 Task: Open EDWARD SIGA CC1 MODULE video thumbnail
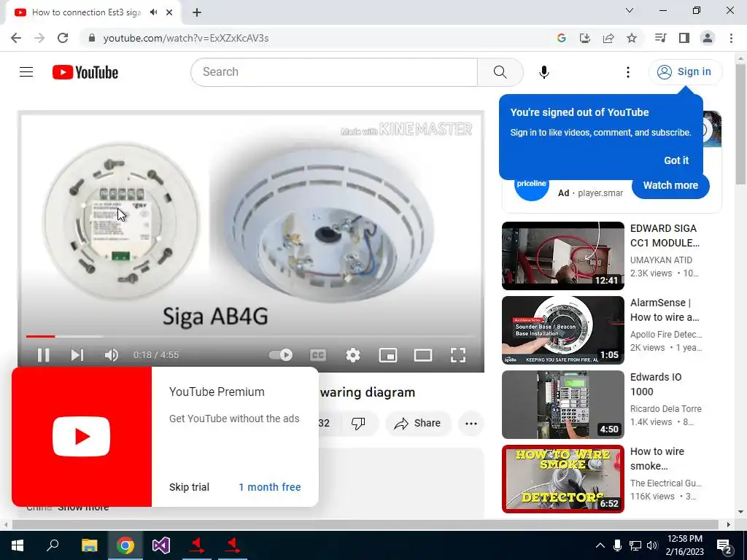click(562, 256)
